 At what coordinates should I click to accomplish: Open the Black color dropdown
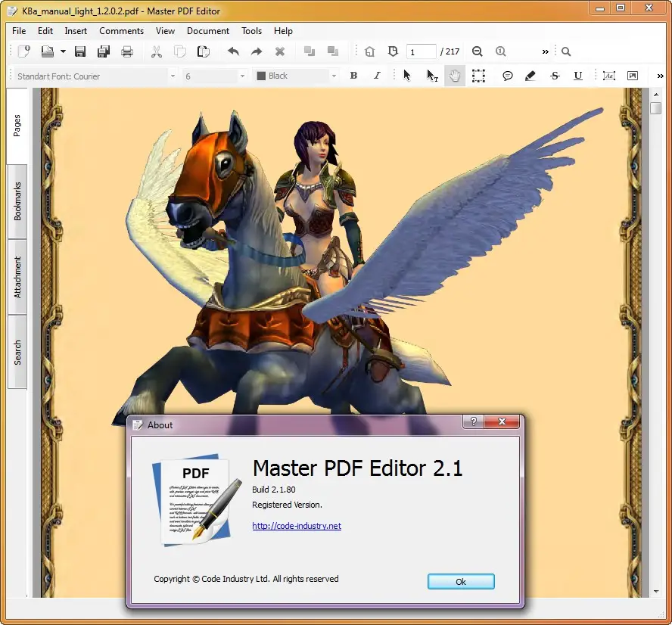pyautogui.click(x=296, y=76)
